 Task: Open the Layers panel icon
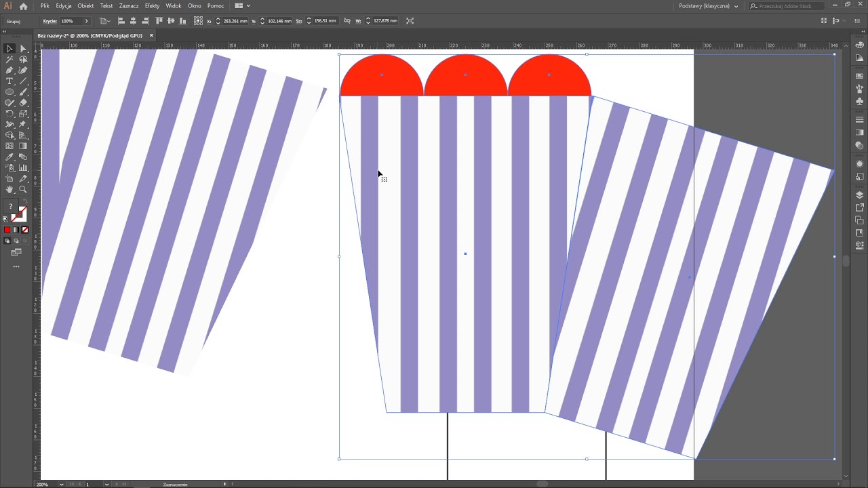[x=860, y=195]
